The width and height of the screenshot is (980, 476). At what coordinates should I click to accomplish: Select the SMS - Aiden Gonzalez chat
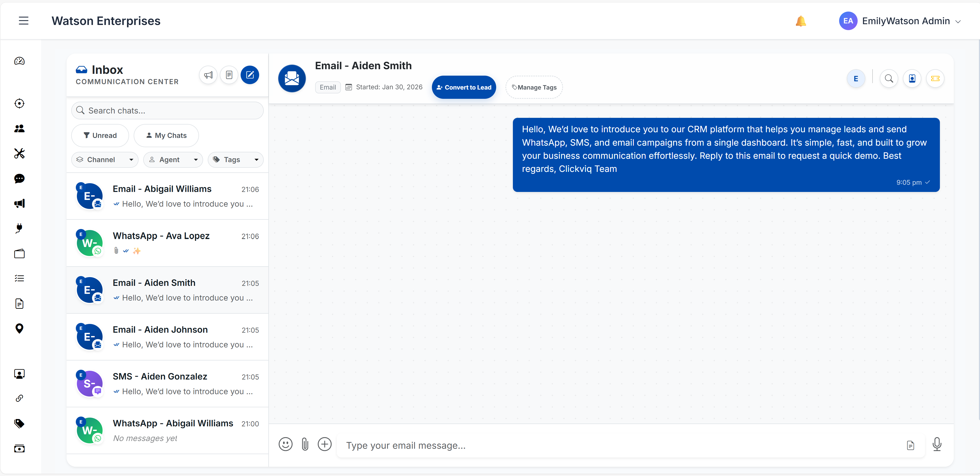[x=167, y=383]
